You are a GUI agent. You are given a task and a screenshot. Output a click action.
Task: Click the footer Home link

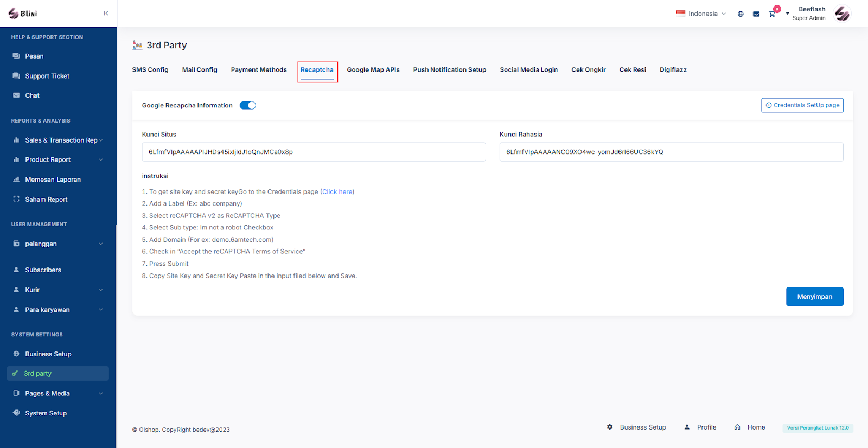(756, 427)
